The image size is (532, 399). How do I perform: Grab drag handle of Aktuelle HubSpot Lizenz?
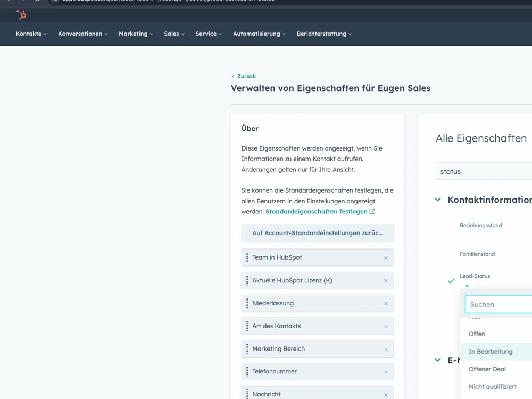[x=247, y=280]
